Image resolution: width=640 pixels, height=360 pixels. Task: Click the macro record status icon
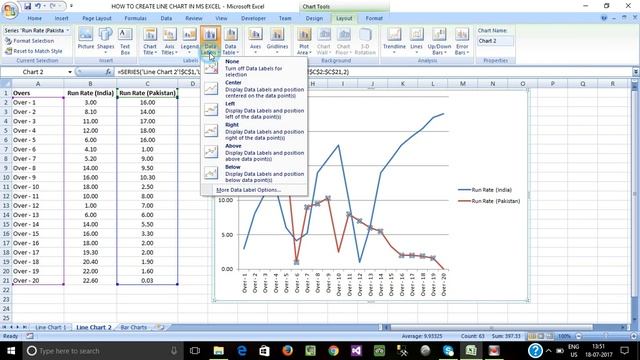pyautogui.click(x=30, y=336)
